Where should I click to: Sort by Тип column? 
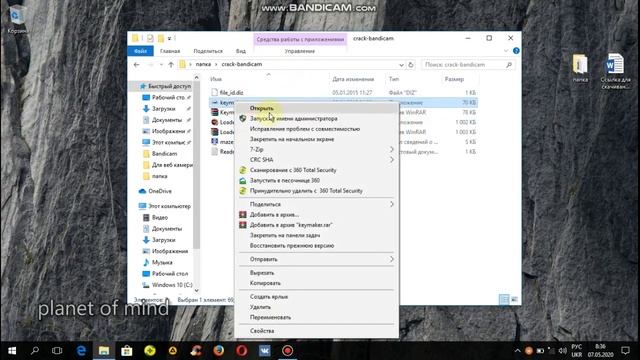(x=394, y=79)
